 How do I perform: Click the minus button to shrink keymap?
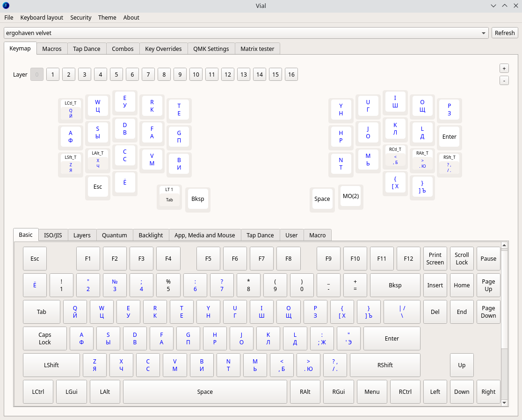click(x=504, y=80)
